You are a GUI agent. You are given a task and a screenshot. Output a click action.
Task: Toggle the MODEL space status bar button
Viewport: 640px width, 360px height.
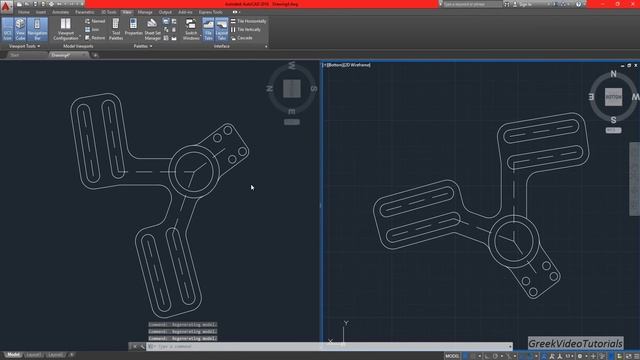pyautogui.click(x=452, y=356)
